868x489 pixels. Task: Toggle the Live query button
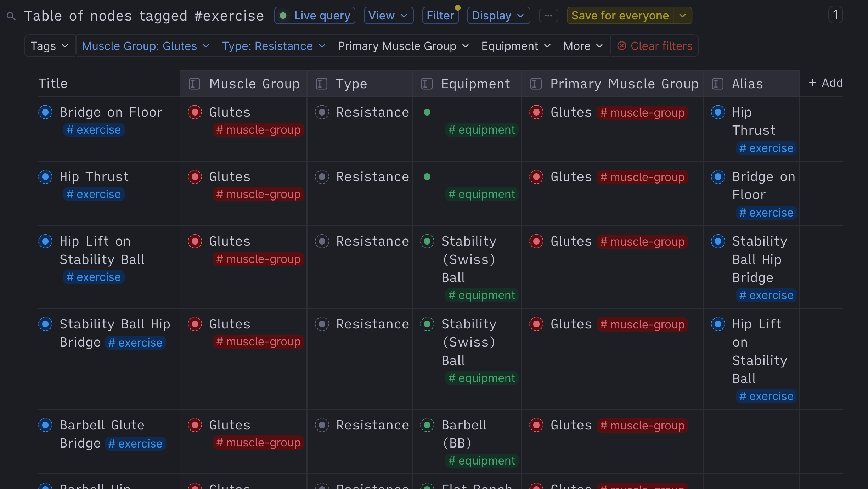tap(315, 16)
